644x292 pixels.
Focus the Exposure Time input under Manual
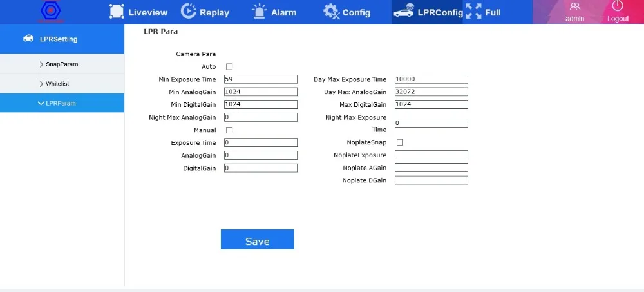260,142
